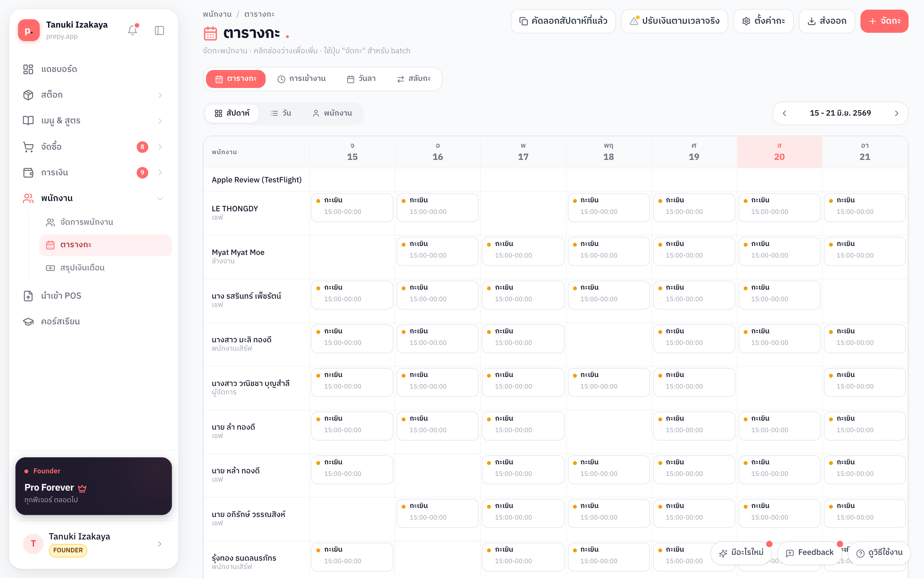Screen dimensions: 924x578
Task: Open รุ้งทอง ธนดลนรภัทร shift on day 15
Action: click(x=352, y=557)
